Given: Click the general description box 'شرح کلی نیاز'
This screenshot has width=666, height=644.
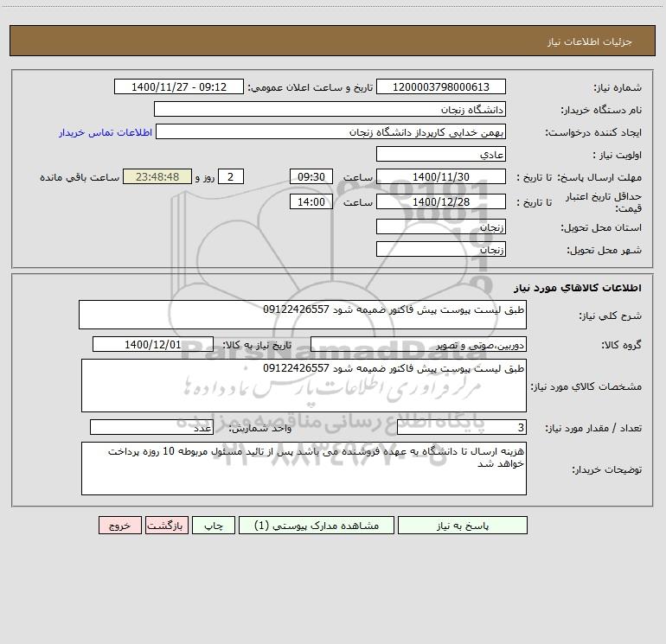Looking at the screenshot, I should [303, 315].
